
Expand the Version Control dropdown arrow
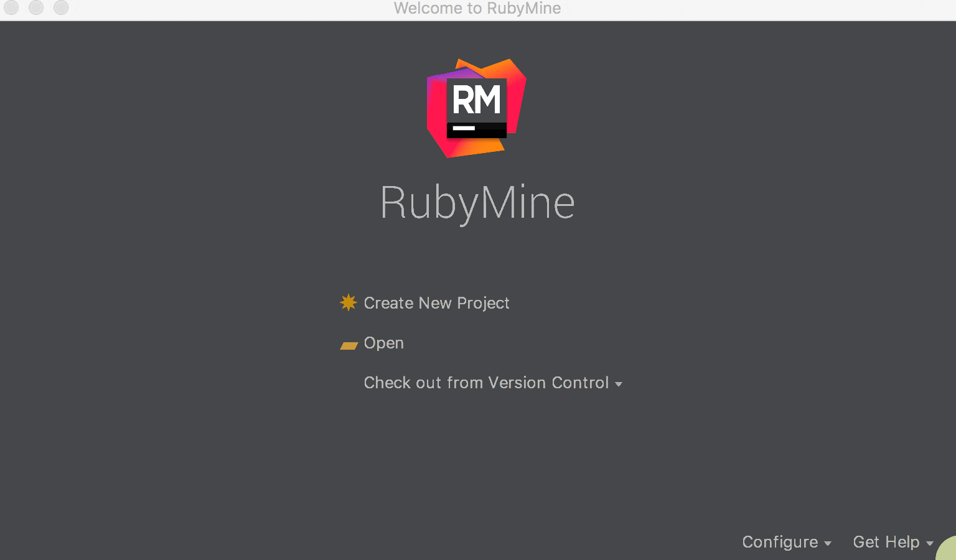(619, 385)
